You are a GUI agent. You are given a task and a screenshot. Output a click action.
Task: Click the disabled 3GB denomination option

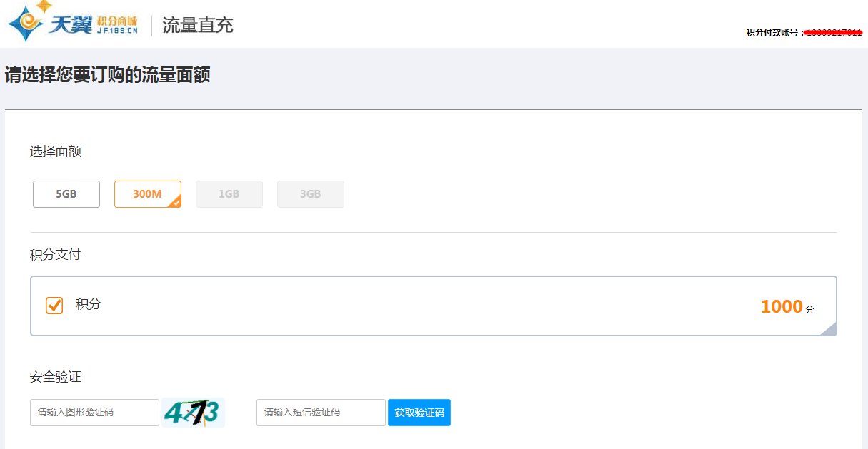tap(310, 193)
